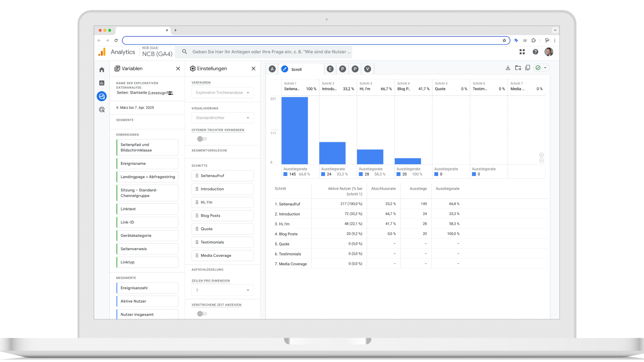Open Advertising icon in left sidebar
The height and width of the screenshot is (362, 644).
click(102, 110)
